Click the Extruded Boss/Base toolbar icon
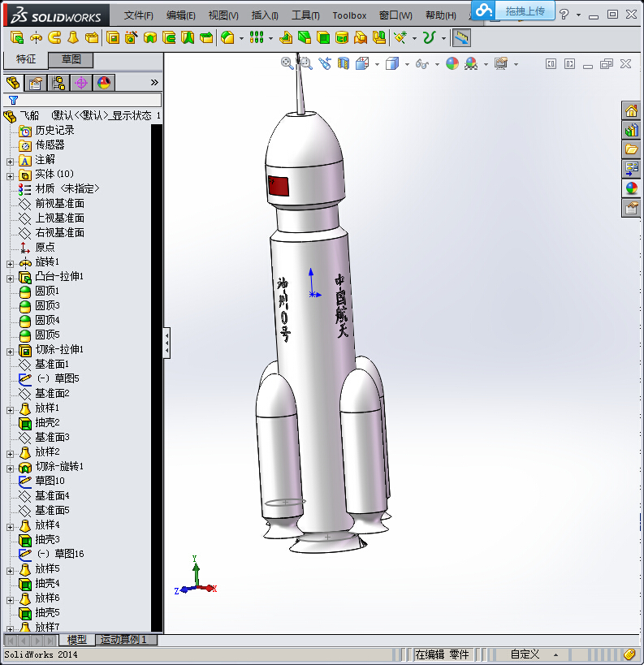This screenshot has width=644, height=665. click(16, 37)
